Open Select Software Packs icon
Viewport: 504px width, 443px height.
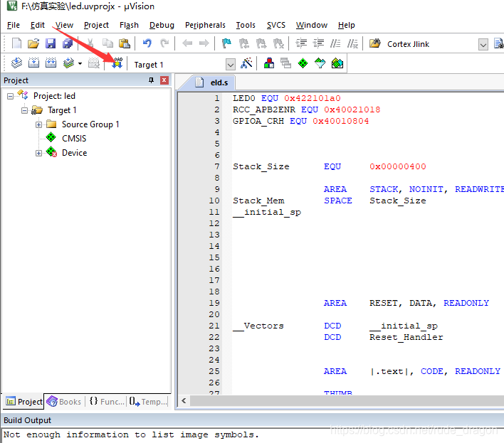320,63
